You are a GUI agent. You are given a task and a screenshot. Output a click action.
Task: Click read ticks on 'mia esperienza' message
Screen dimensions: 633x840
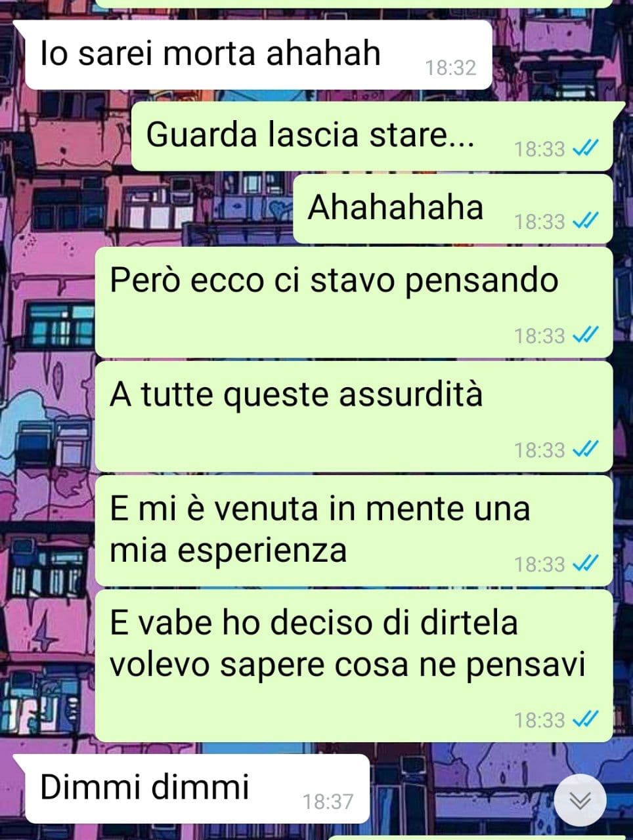click(585, 564)
